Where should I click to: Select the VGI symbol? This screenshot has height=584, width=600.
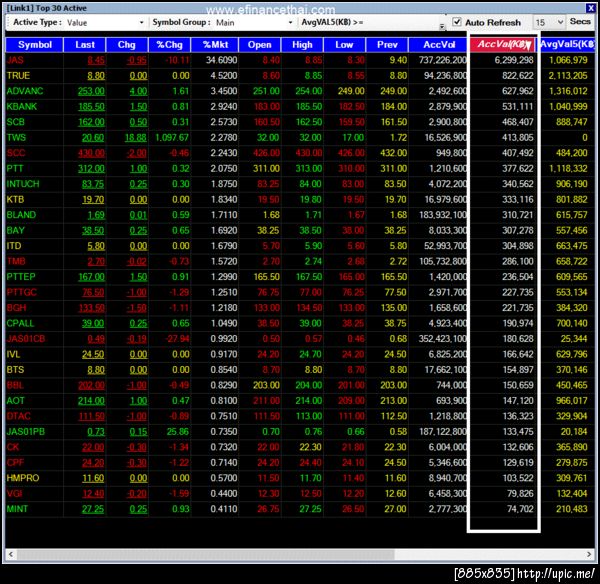pos(15,494)
